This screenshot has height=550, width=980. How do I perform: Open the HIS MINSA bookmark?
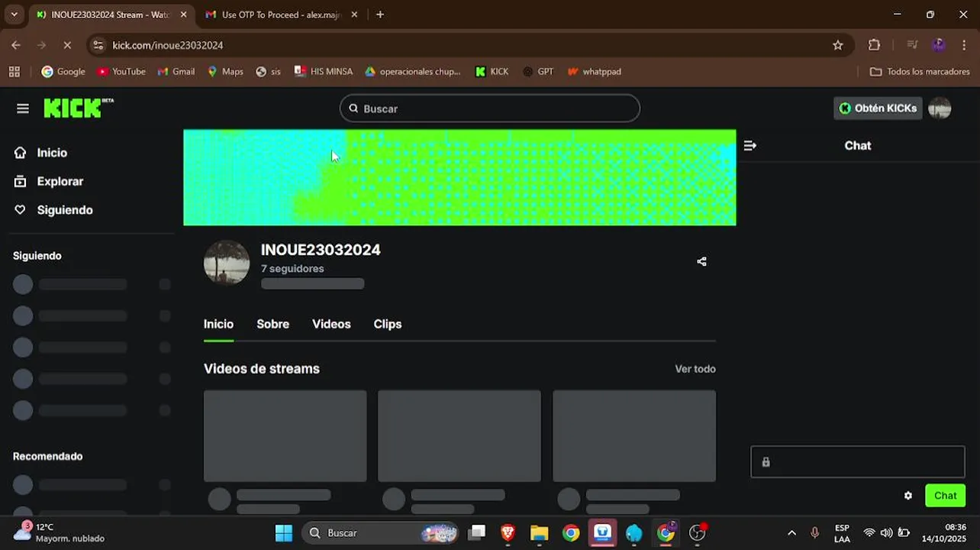(324, 72)
